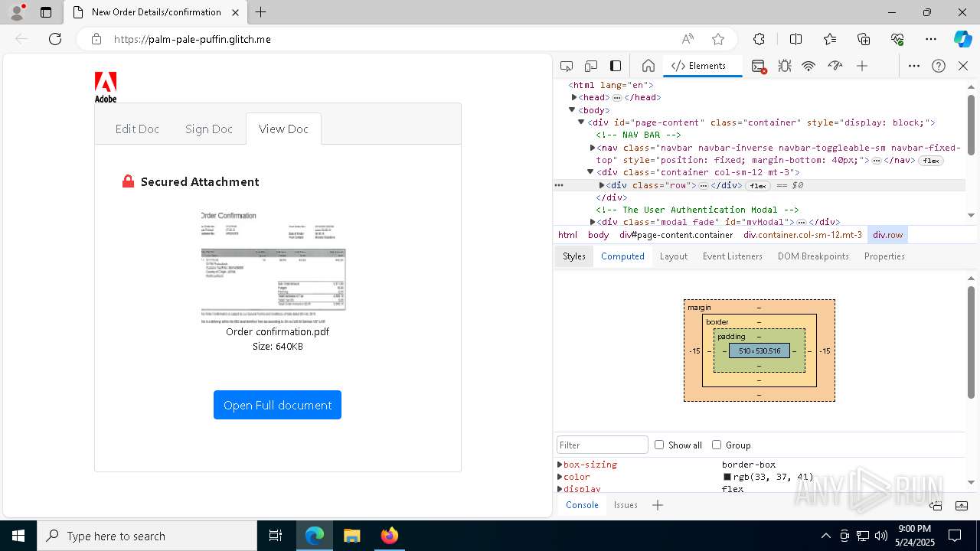
Task: Enable the Show all checkbox
Action: tap(659, 445)
